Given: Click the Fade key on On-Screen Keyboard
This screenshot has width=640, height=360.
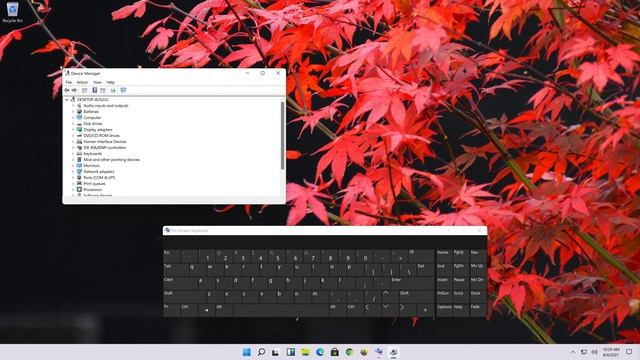Looking at the screenshot, I should tap(477, 309).
